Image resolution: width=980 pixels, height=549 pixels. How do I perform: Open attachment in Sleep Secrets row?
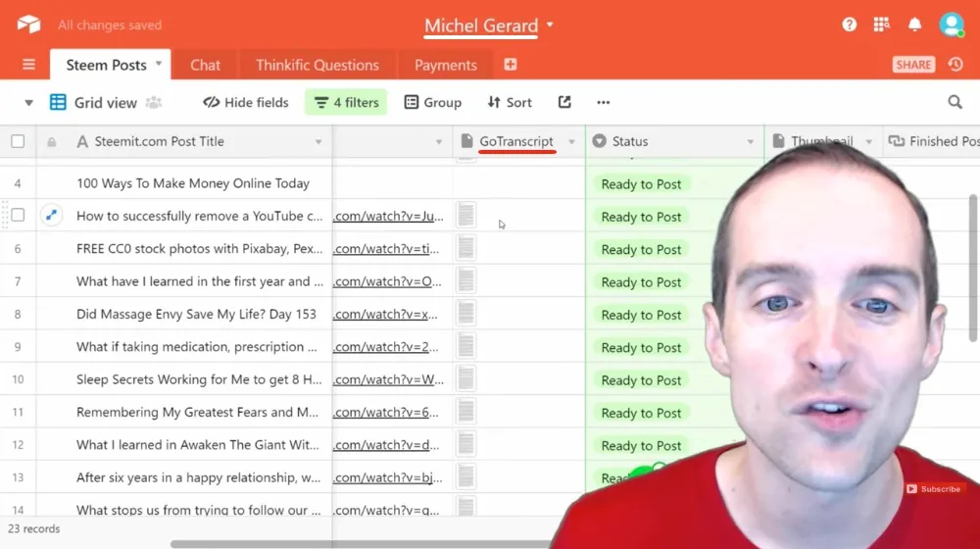(465, 378)
